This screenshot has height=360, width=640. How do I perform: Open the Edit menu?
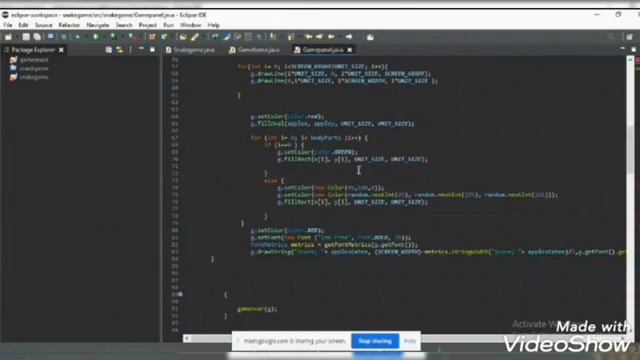pos(23,25)
